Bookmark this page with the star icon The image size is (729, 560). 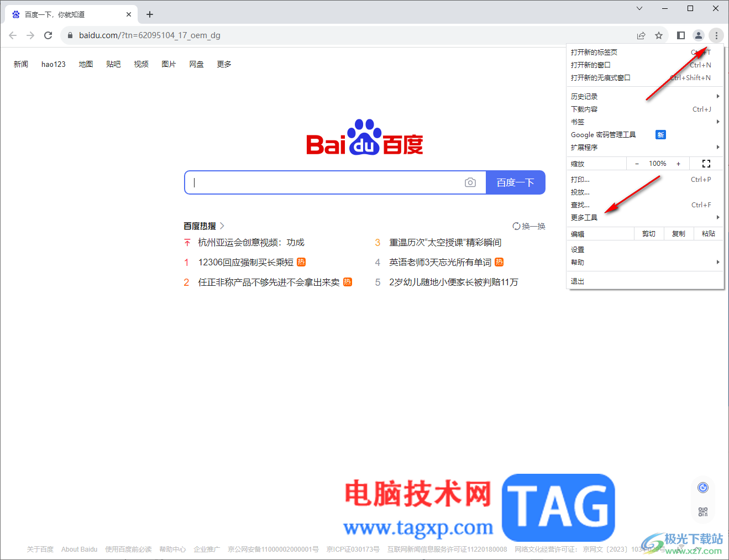(x=659, y=35)
